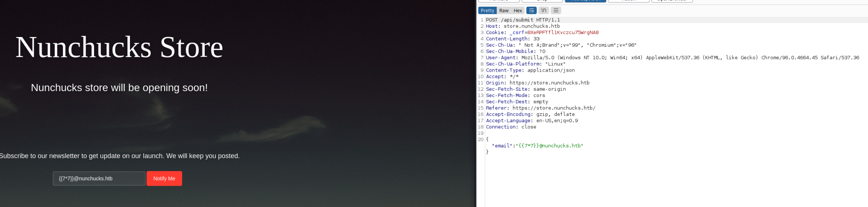The width and height of the screenshot is (868, 207).
Task: Click the Notify Me button
Action: pos(164,178)
